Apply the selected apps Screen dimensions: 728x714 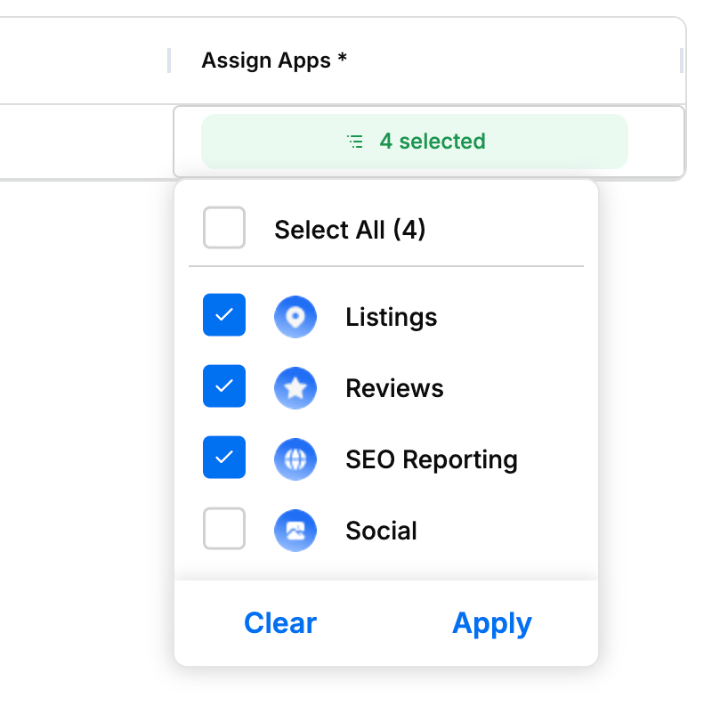[492, 623]
